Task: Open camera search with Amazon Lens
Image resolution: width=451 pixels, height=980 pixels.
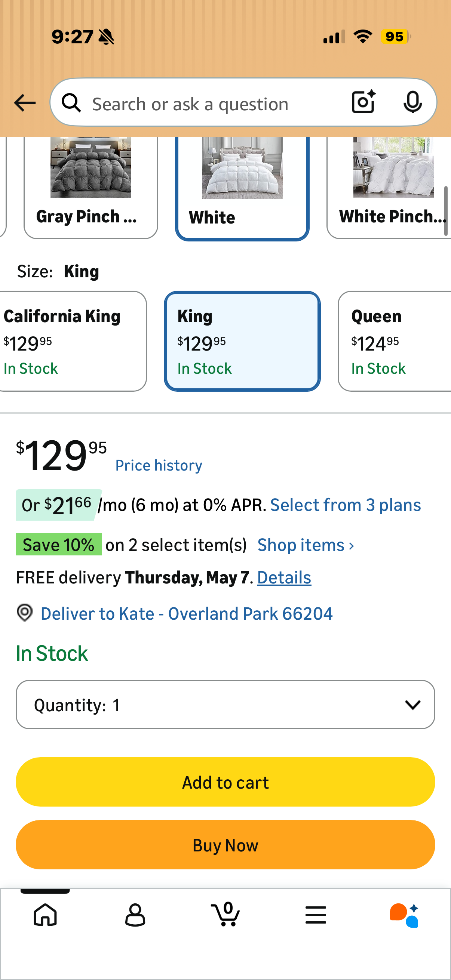Action: [x=362, y=102]
